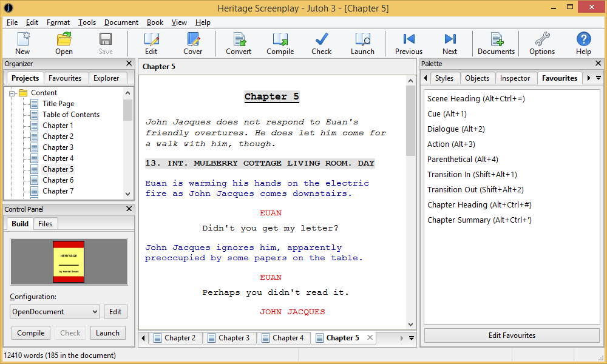This screenshot has height=364, width=607.
Task: Launch the compiled book
Action: click(362, 43)
